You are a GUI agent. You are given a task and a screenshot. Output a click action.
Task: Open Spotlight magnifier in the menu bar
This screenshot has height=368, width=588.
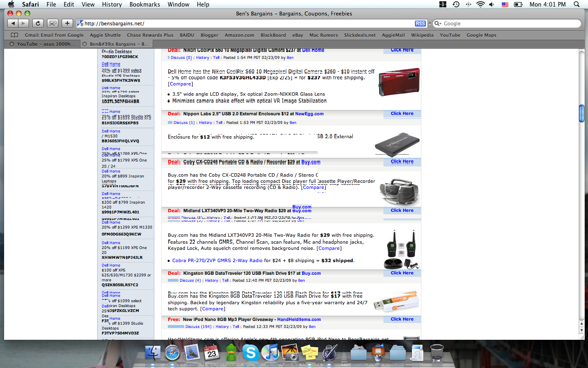click(577, 4)
